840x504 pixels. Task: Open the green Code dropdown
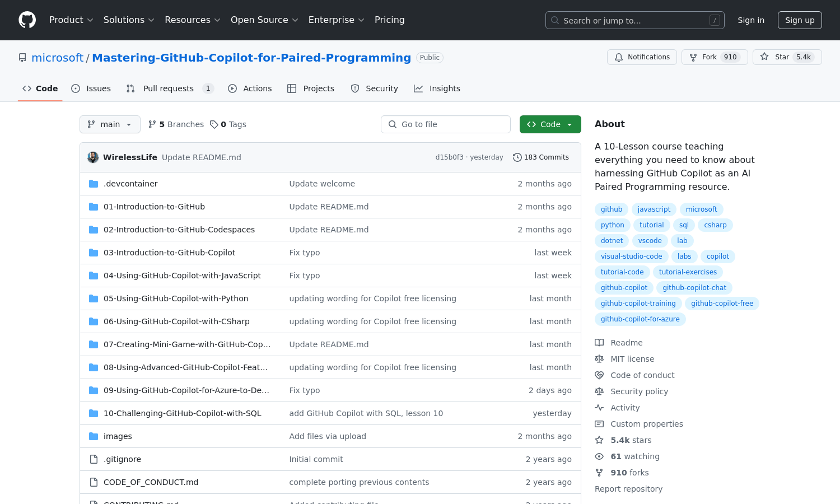click(550, 124)
